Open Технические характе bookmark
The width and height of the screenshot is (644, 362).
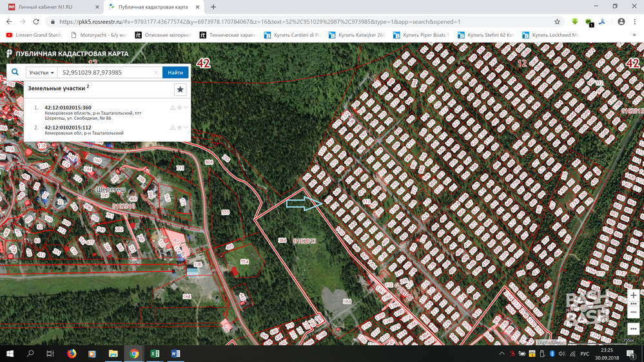coord(228,35)
